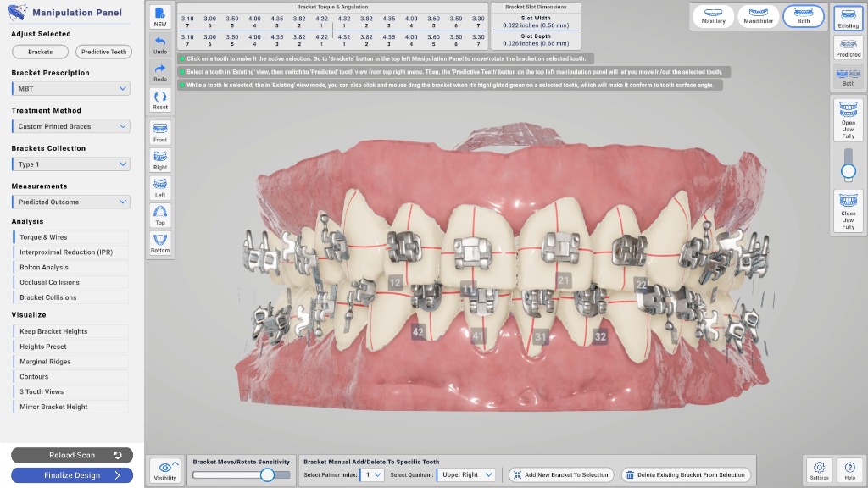Undo the last bracket change
The height and width of the screenshot is (488, 868).
click(x=160, y=44)
